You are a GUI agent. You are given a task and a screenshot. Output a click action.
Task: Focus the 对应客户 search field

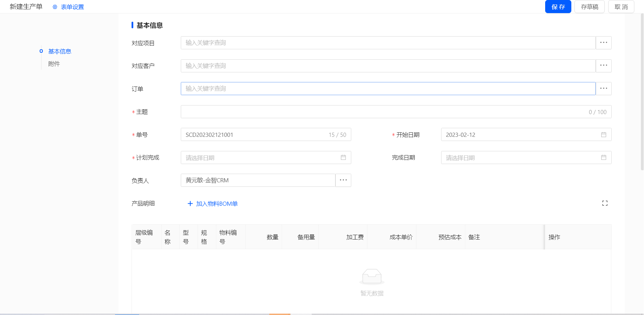click(388, 66)
